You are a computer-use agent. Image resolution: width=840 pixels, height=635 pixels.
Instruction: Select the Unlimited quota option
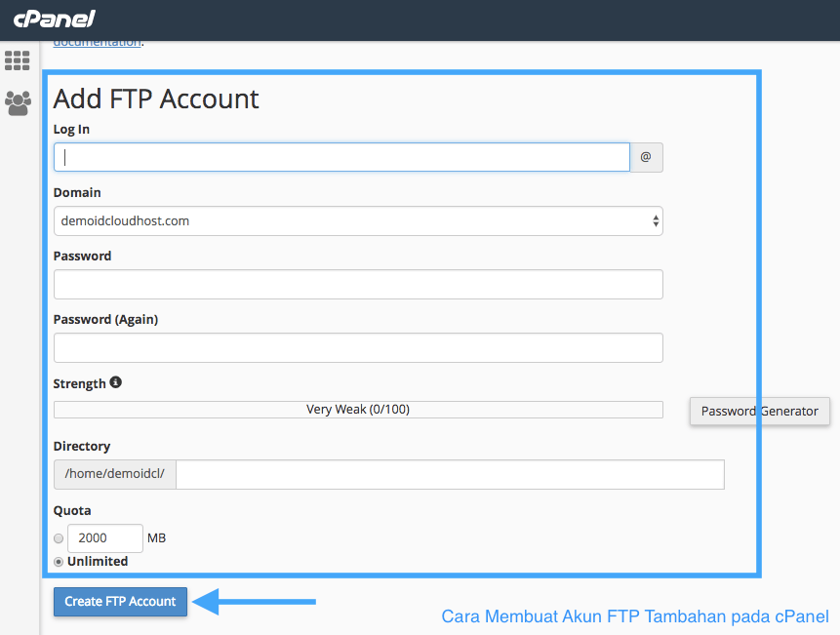(59, 561)
